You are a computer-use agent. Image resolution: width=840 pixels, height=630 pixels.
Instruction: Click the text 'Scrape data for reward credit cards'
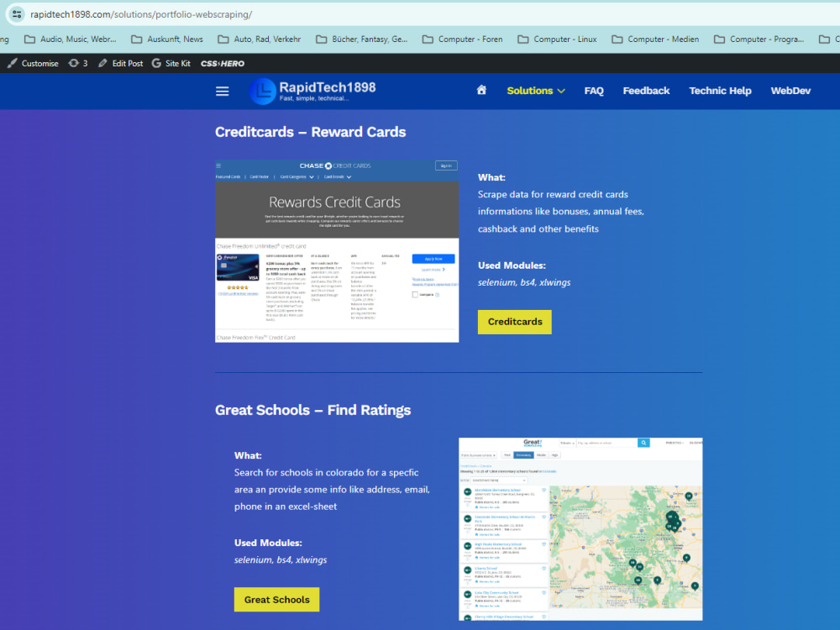tap(553, 195)
